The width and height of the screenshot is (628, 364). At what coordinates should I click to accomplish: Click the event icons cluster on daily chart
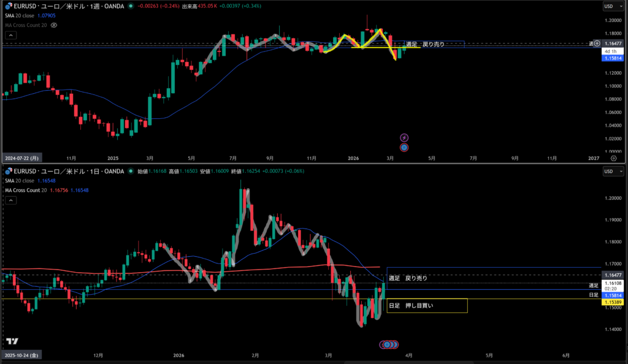point(389,344)
